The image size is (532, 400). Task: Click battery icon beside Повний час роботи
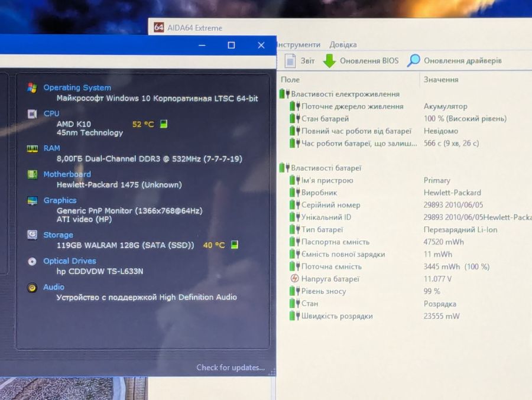click(294, 131)
